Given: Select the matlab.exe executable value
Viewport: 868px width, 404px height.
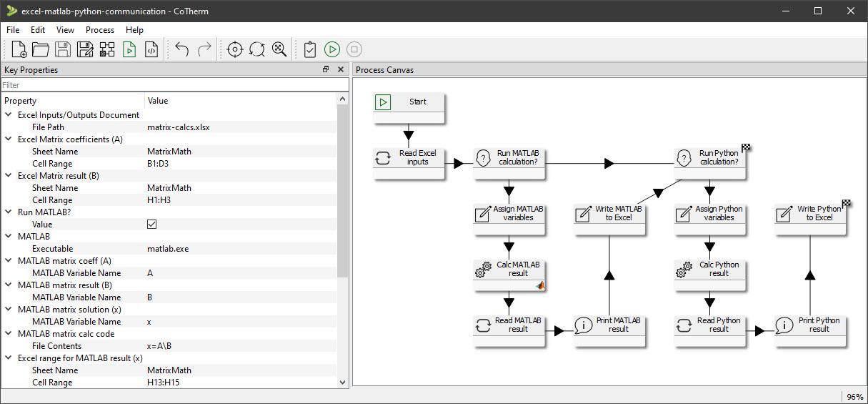Looking at the screenshot, I should pos(168,248).
